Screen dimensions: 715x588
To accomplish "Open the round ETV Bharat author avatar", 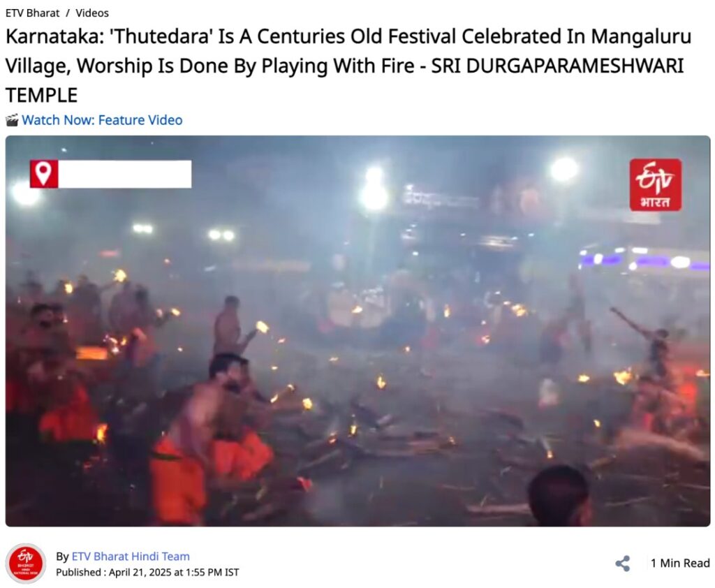I will [26, 564].
